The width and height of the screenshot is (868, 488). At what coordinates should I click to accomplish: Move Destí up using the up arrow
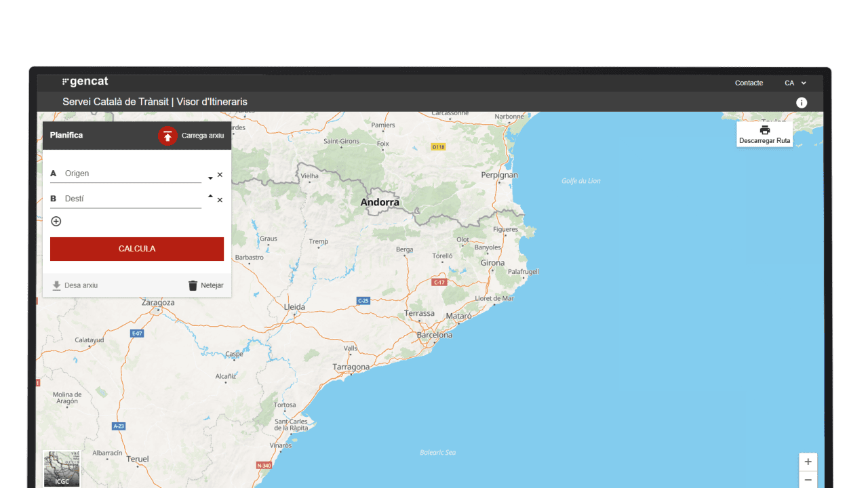point(210,196)
